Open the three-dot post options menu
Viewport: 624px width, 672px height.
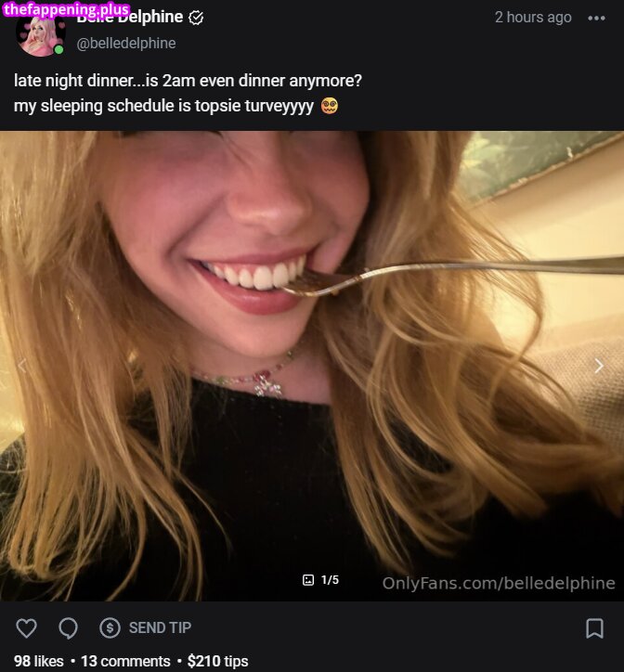(596, 18)
